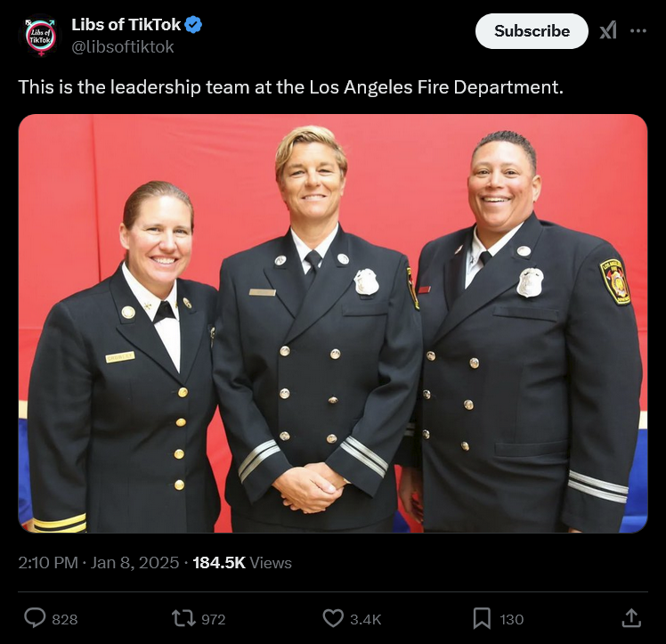This screenshot has height=644, width=666.
Task: Click the 184.5K Views count
Action: [x=242, y=563]
